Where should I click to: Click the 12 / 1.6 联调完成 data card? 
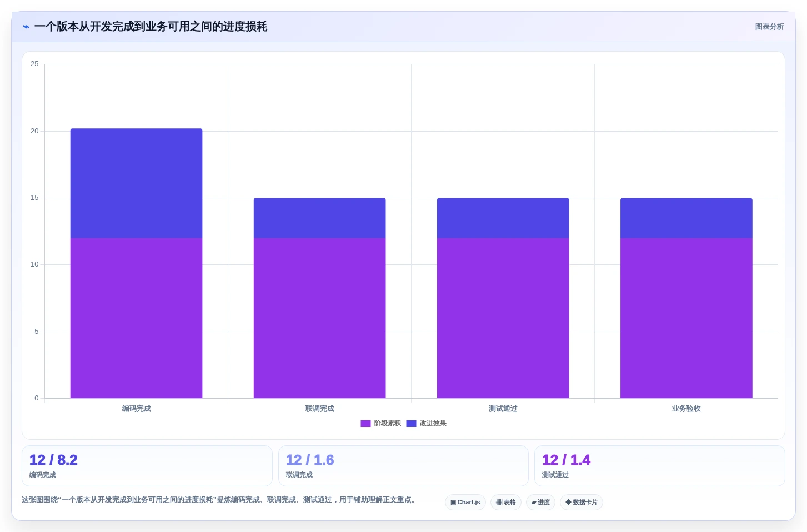(403, 466)
